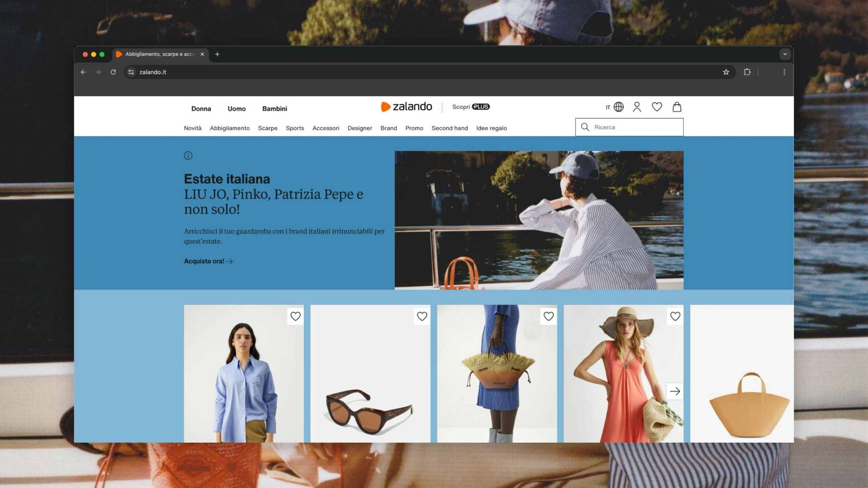Screen dimensions: 868x488
Task: Select the Abbigliamento, scarpe browser tab
Action: click(160, 54)
